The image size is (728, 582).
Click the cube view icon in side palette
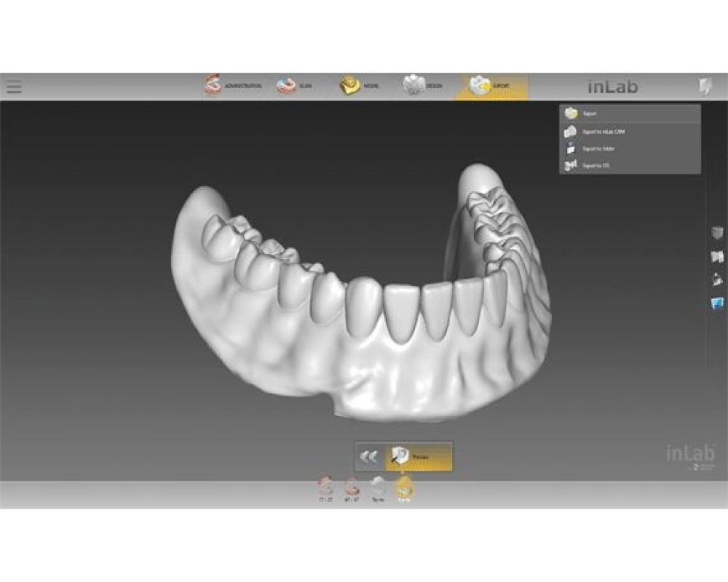tap(717, 232)
